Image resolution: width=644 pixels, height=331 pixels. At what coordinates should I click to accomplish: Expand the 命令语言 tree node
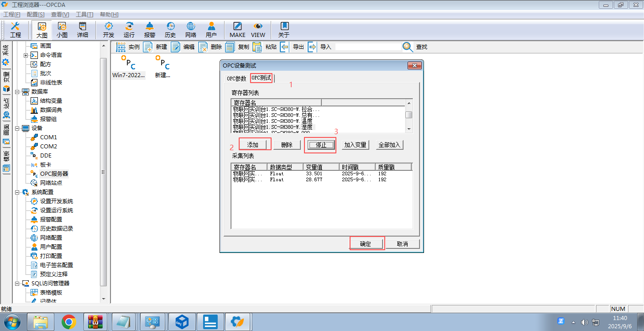(26, 55)
